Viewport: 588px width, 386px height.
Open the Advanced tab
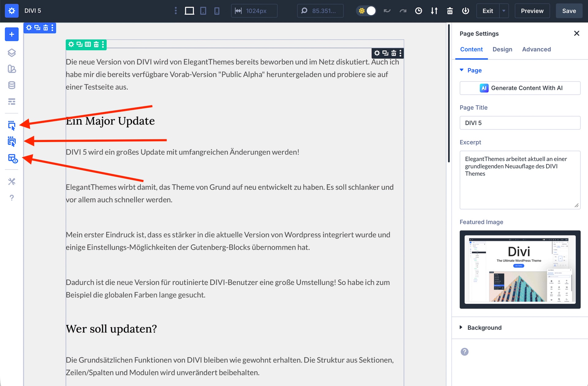[x=536, y=49]
